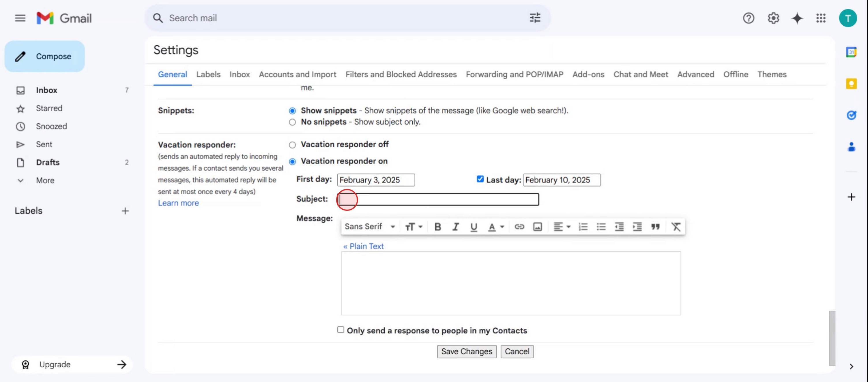Click the Remove formatting icon
This screenshot has height=382, width=868.
(676, 227)
